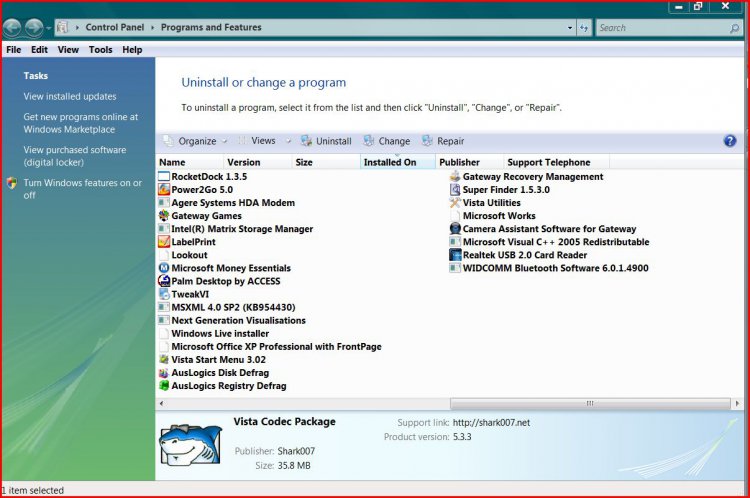Open the Edit menu
The image size is (750, 498).
tap(39, 50)
